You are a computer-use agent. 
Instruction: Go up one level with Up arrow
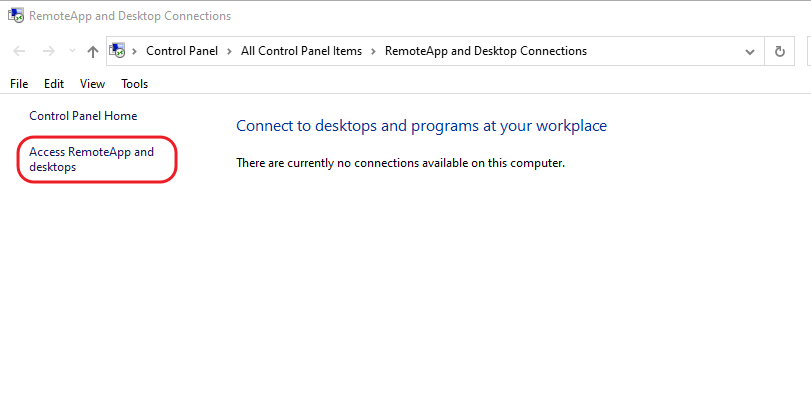93,51
